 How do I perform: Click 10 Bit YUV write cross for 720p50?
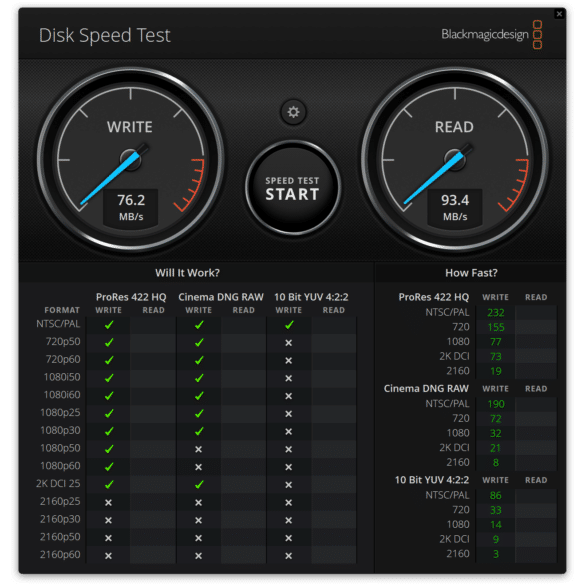[288, 343]
